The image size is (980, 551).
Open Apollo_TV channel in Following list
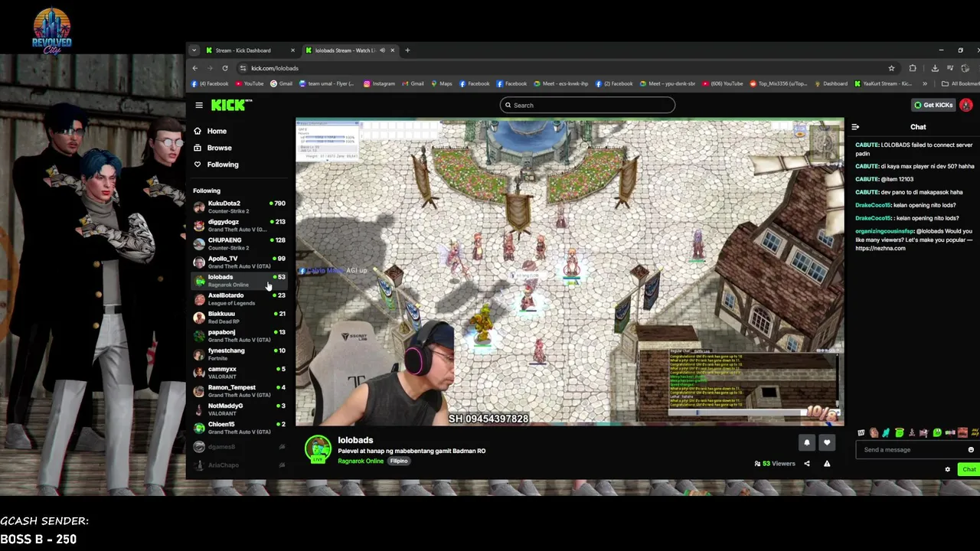point(240,262)
